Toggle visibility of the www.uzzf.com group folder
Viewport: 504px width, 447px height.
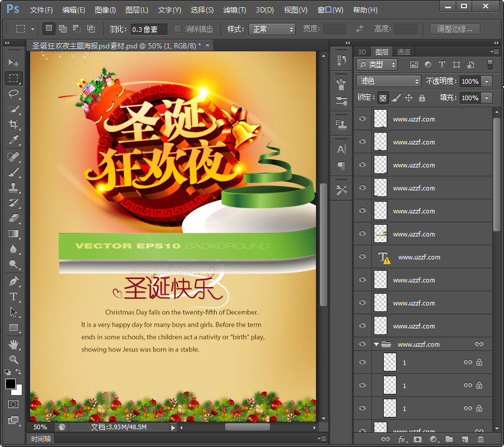[363, 344]
